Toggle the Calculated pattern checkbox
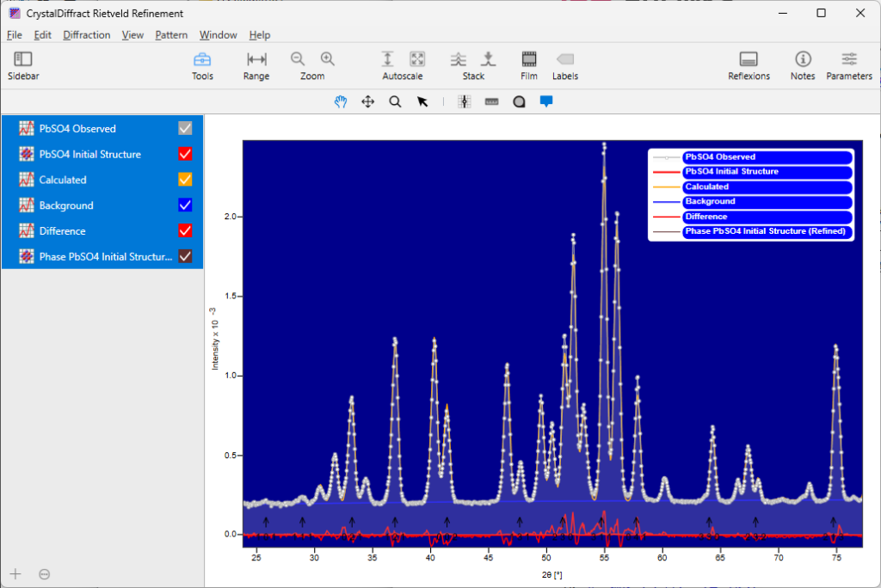This screenshot has width=881, height=588. click(x=185, y=180)
